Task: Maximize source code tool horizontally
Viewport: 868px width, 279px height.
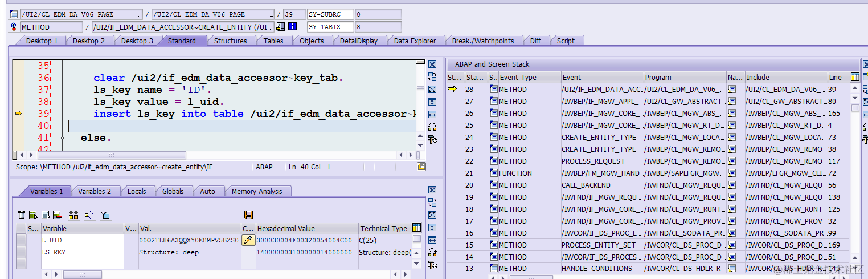Action: tap(432, 114)
